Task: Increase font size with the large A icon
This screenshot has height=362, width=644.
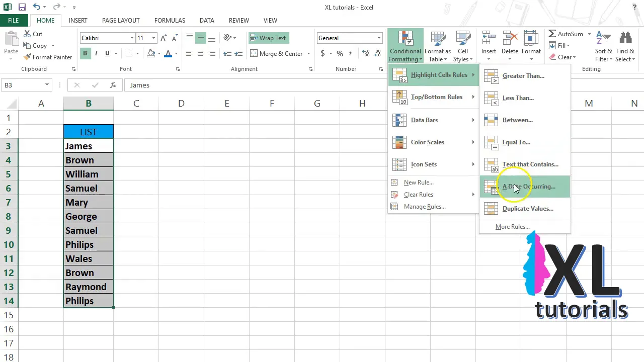Action: [164, 38]
